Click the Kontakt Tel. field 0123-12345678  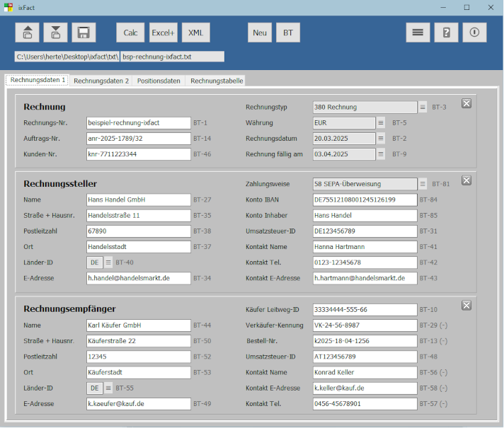(x=365, y=262)
